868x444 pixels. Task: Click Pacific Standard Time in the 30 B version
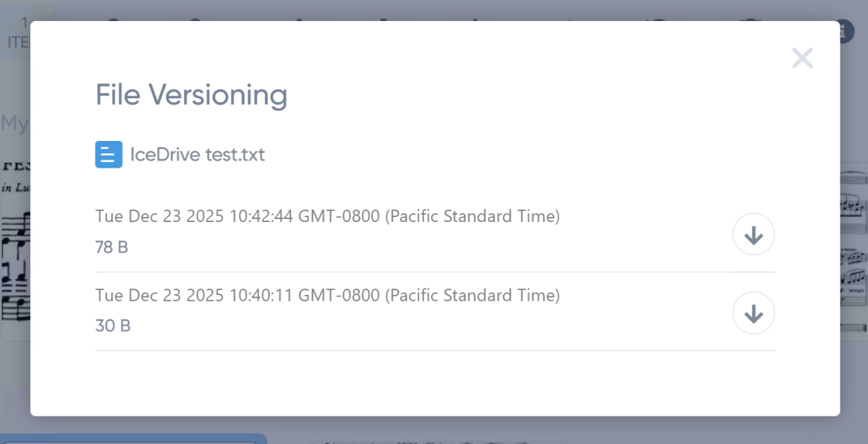tap(472, 295)
